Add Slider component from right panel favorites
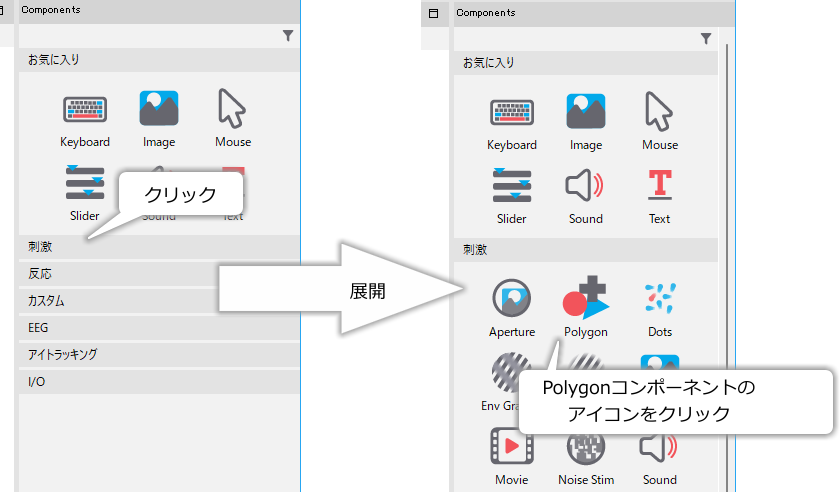This screenshot has width=840, height=492. (512, 196)
